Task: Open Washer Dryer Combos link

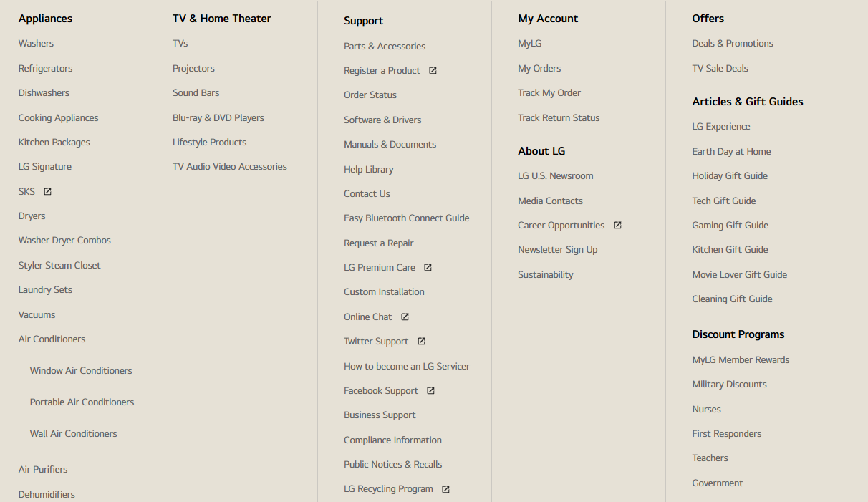Action: click(64, 241)
